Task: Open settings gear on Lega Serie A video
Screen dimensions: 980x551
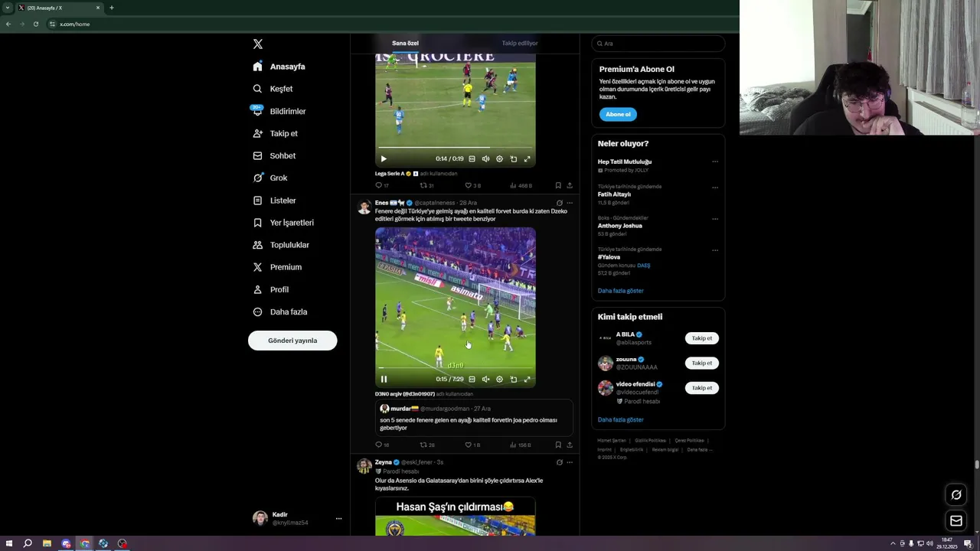Action: (x=499, y=159)
